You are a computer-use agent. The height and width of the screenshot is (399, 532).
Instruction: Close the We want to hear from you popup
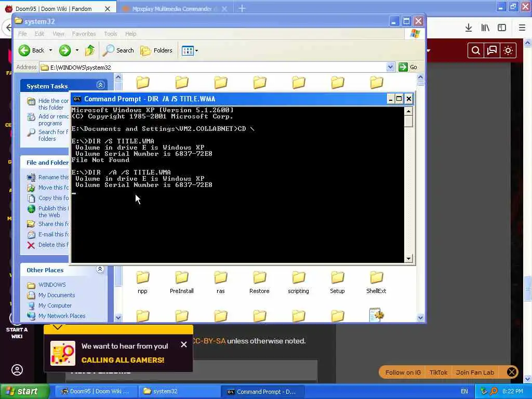(184, 345)
